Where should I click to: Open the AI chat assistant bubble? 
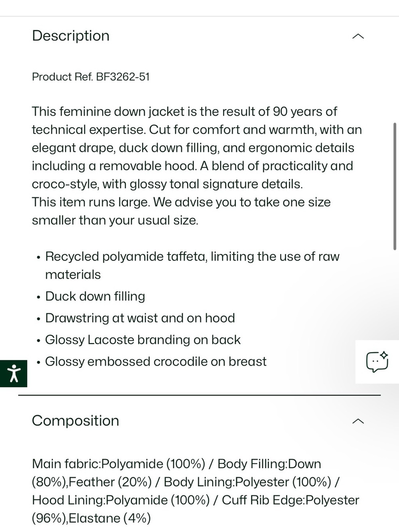click(377, 362)
